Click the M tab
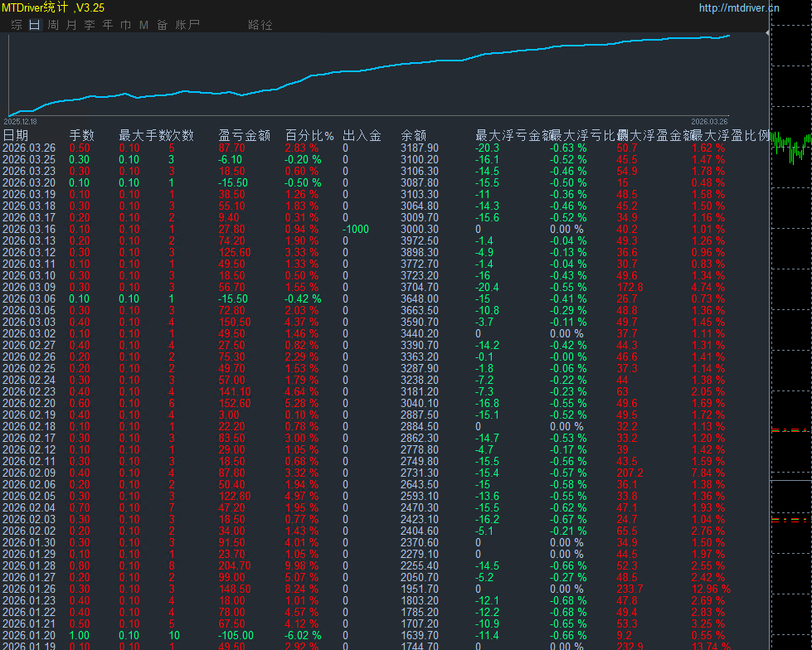 143,25
